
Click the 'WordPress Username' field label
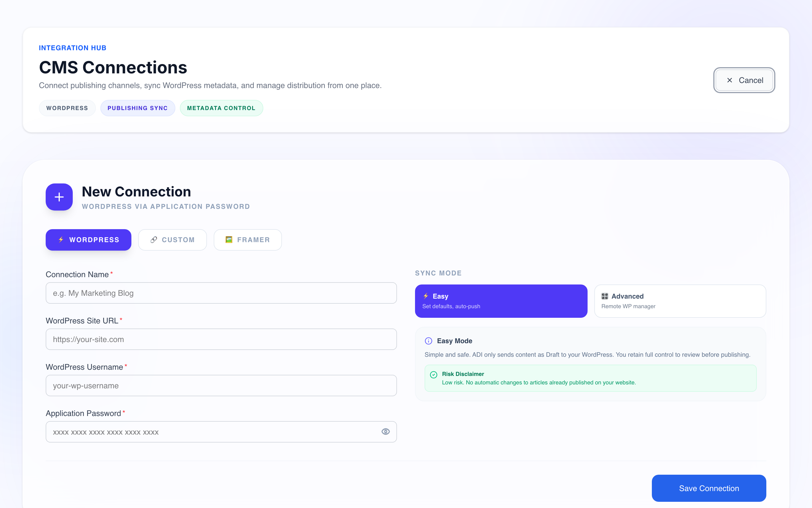coord(84,367)
